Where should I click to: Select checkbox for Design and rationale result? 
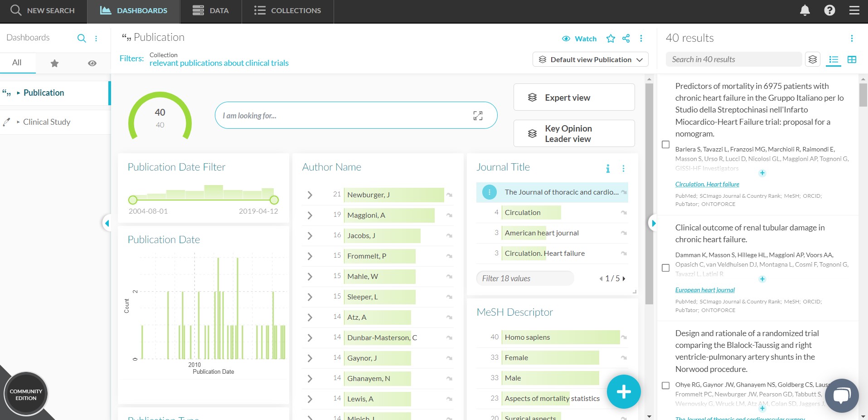click(x=665, y=386)
